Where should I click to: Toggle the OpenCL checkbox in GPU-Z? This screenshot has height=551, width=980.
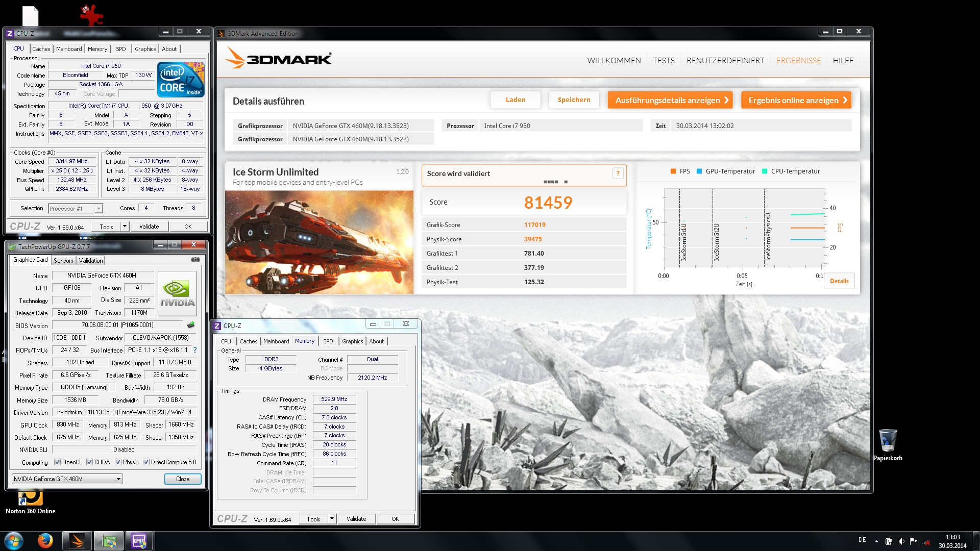58,462
